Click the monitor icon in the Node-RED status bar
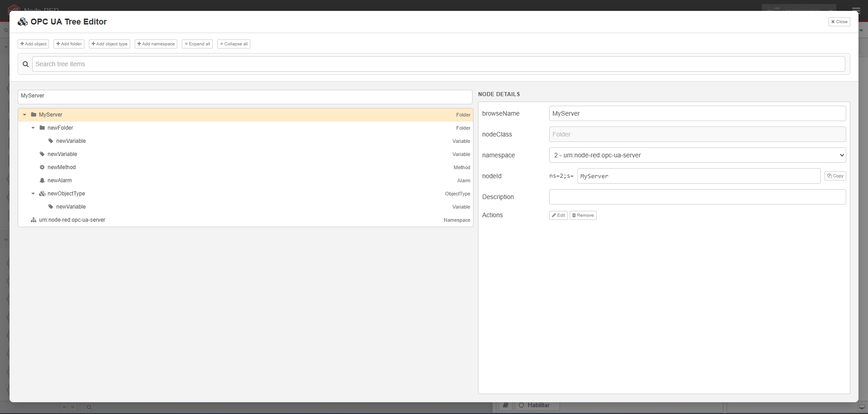Image resolution: width=868 pixels, height=414 pixels. coord(862,407)
